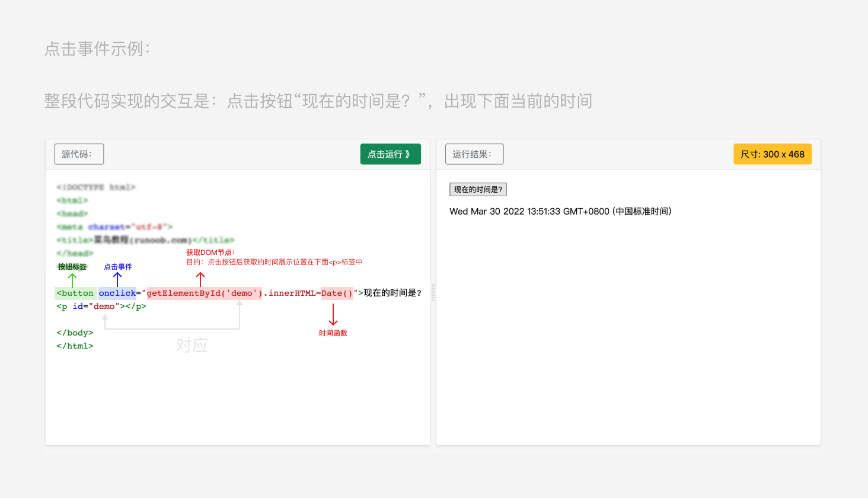
Task: Click the 现在的时间是? text at the end of the button code line
Action: pos(392,293)
